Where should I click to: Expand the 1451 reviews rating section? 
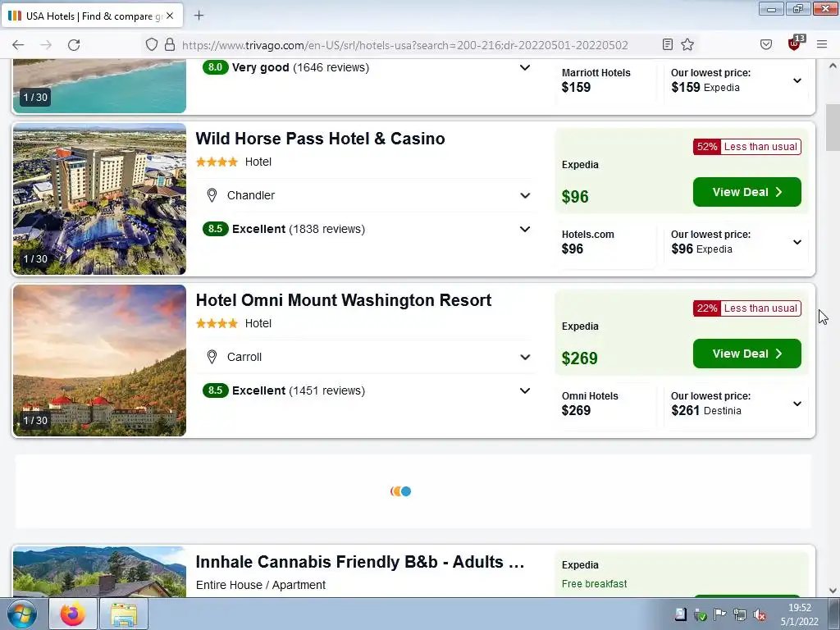[x=525, y=391]
